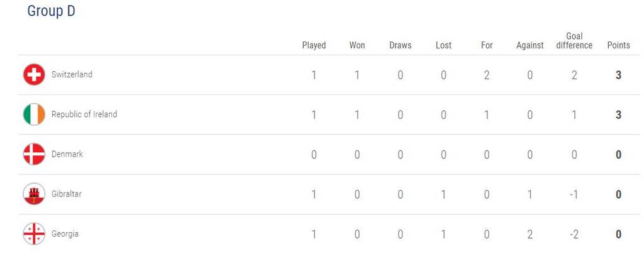
Task: Click the Played column header
Action: [314, 45]
